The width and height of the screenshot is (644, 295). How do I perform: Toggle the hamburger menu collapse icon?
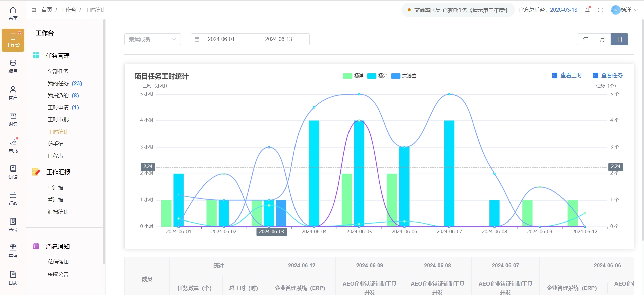click(34, 10)
